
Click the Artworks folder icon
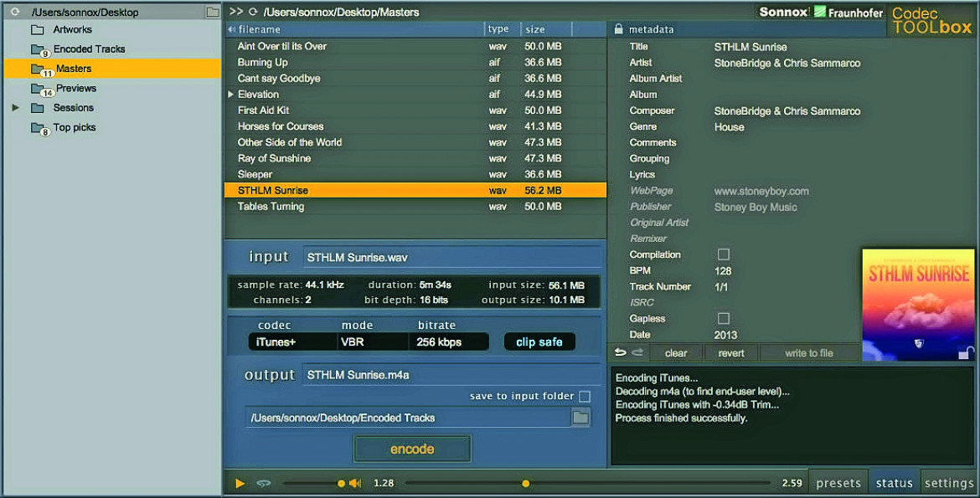38,29
